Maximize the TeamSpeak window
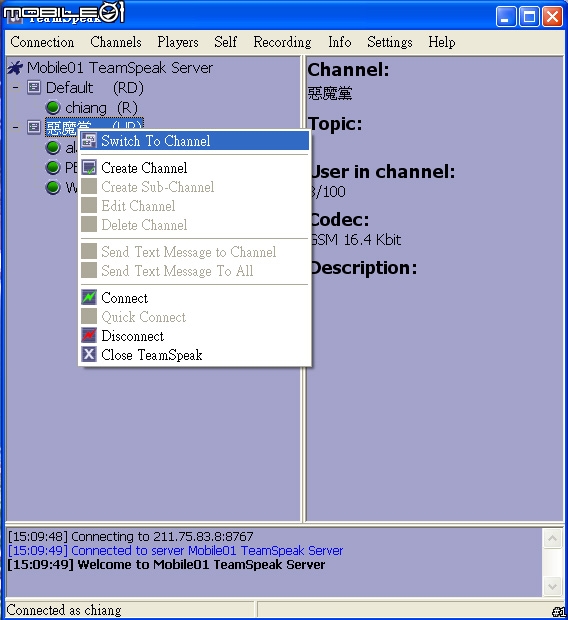 click(529, 17)
